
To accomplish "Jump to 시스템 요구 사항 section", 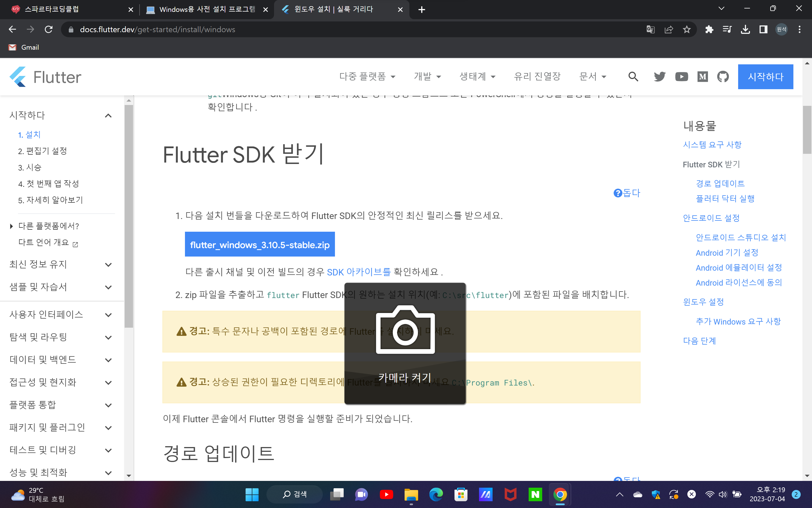I will click(712, 145).
